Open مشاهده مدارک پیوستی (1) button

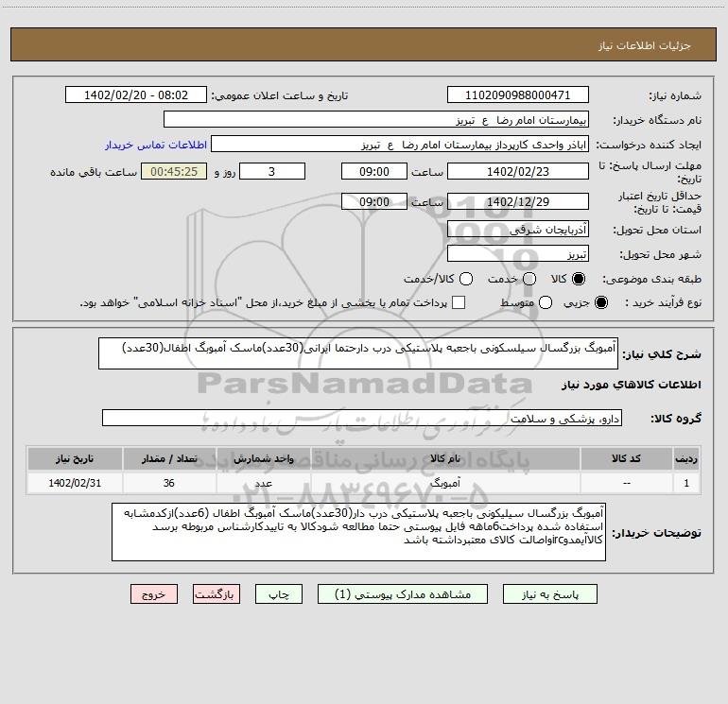(x=403, y=594)
